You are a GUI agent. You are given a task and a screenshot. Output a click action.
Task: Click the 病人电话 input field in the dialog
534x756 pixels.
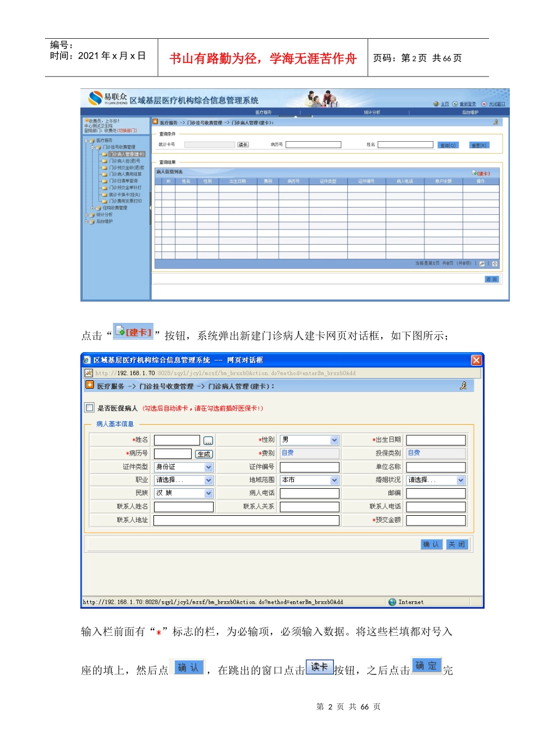[310, 493]
